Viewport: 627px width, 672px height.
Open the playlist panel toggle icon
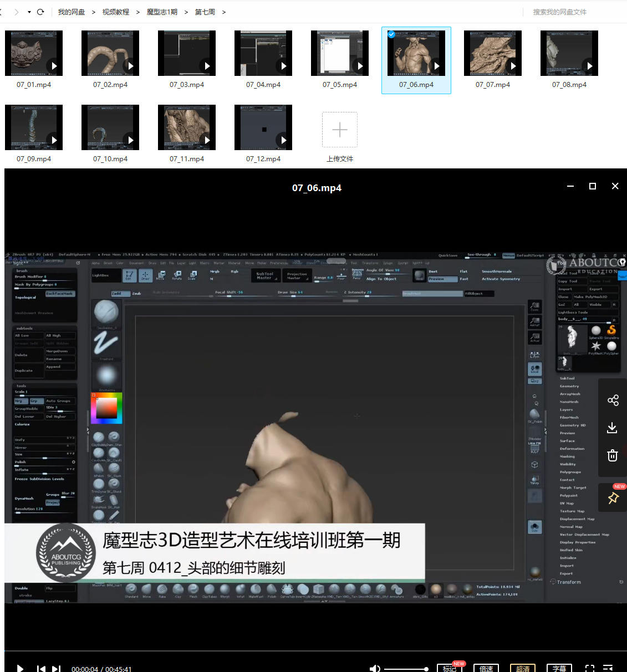tap(608, 669)
